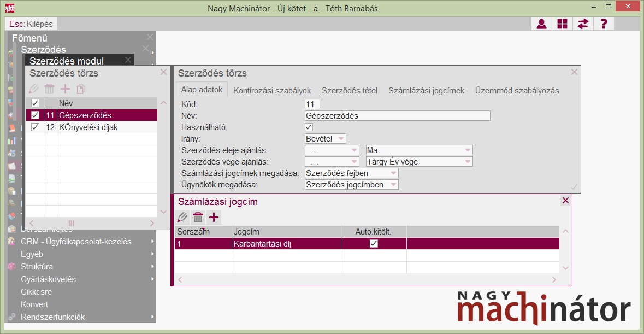The height and width of the screenshot is (334, 644).
Task: Click the Struktúra menu item icon
Action: (x=12, y=266)
